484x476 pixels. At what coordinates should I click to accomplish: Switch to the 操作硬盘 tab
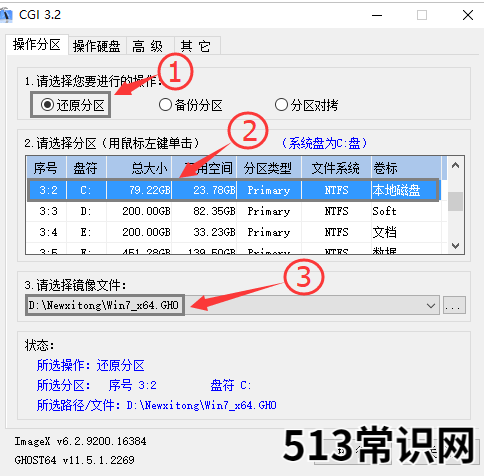(96, 46)
